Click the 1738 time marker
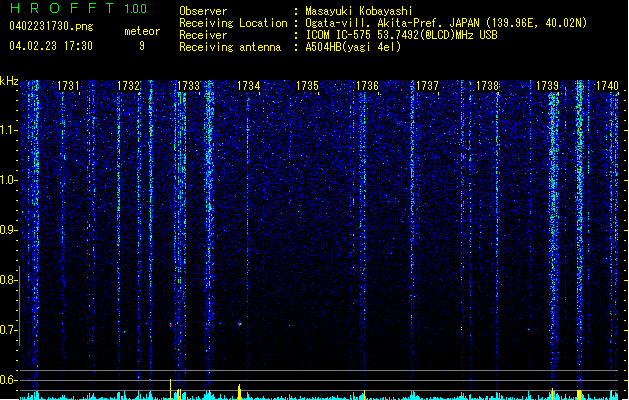This screenshot has width=629, height=400. (487, 86)
